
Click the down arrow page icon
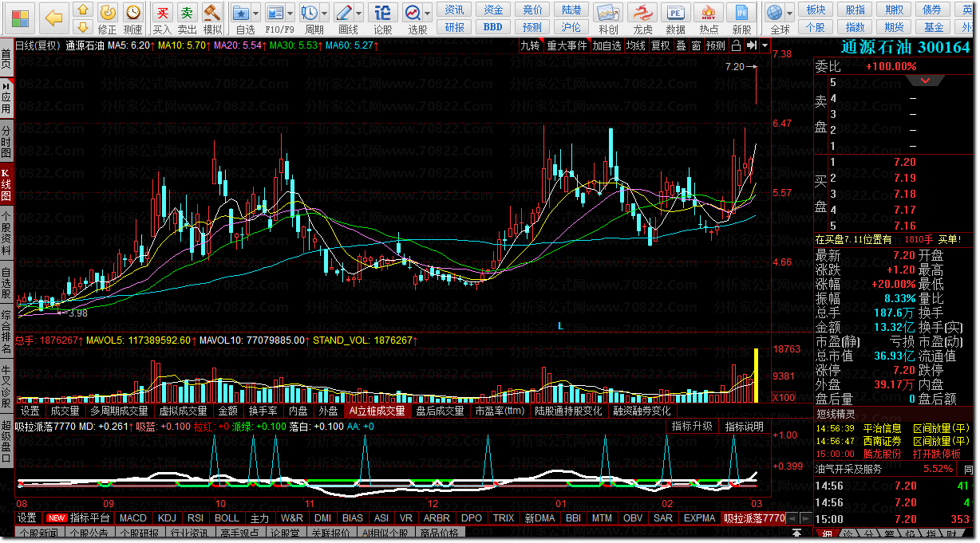[81, 26]
